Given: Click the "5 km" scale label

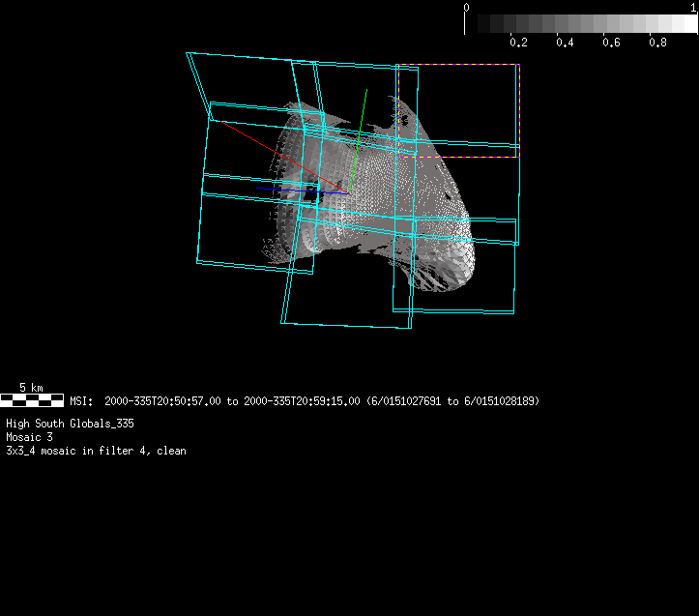Looking at the screenshot, I should point(31,388).
